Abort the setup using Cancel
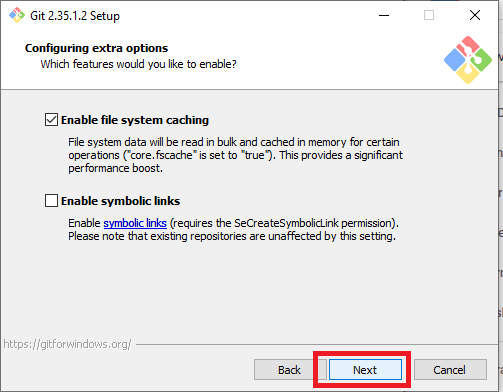The width and height of the screenshot is (503, 392). [x=450, y=370]
